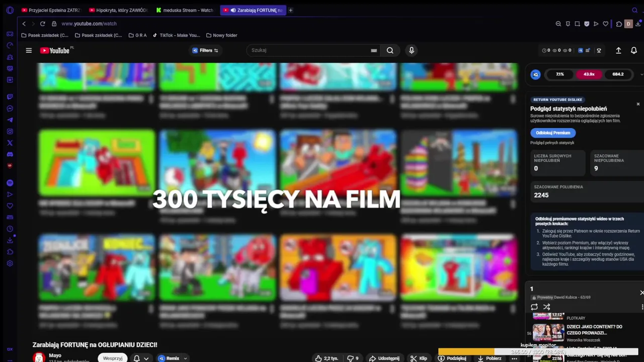Expand the notification options chevron by channel bell

(x=146, y=358)
